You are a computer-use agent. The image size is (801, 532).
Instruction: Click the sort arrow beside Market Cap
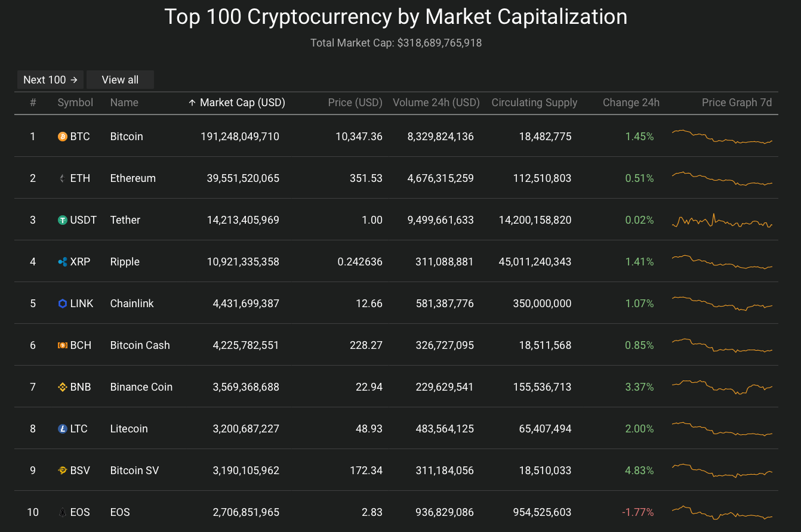[x=192, y=103]
